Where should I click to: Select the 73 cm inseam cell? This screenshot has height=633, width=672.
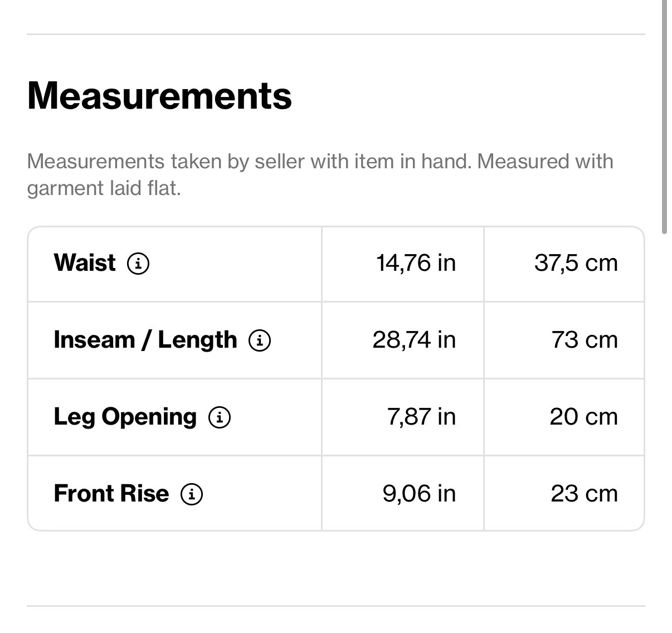point(585,340)
